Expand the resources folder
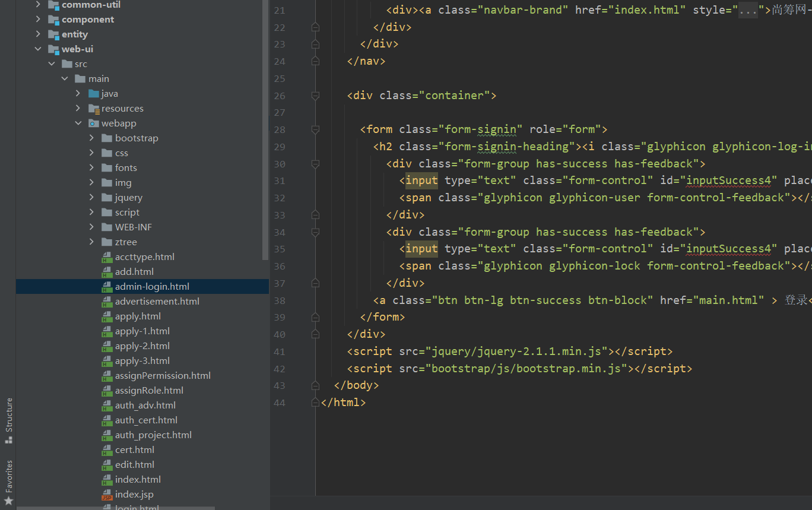Image resolution: width=812 pixels, height=510 pixels. (78, 109)
